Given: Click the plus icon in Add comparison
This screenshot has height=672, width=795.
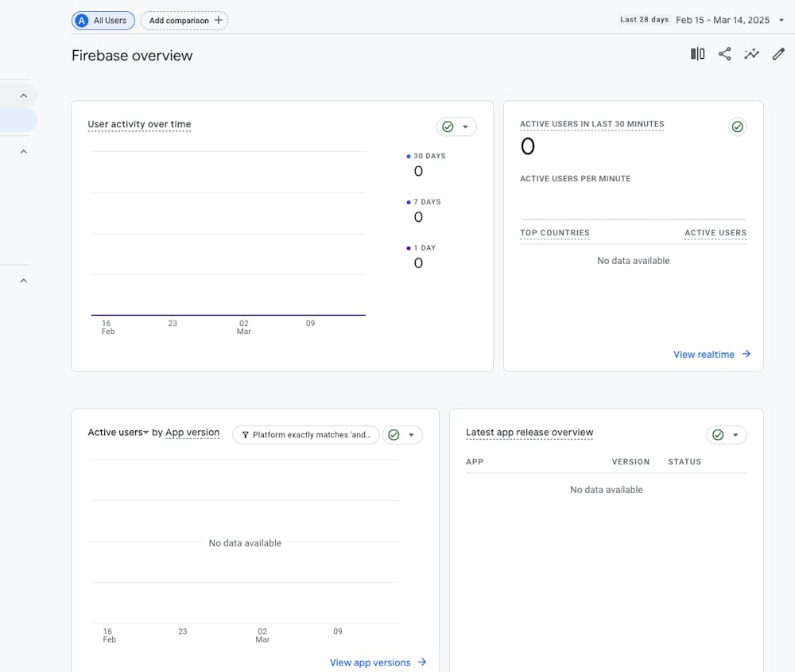Looking at the screenshot, I should click(x=219, y=21).
